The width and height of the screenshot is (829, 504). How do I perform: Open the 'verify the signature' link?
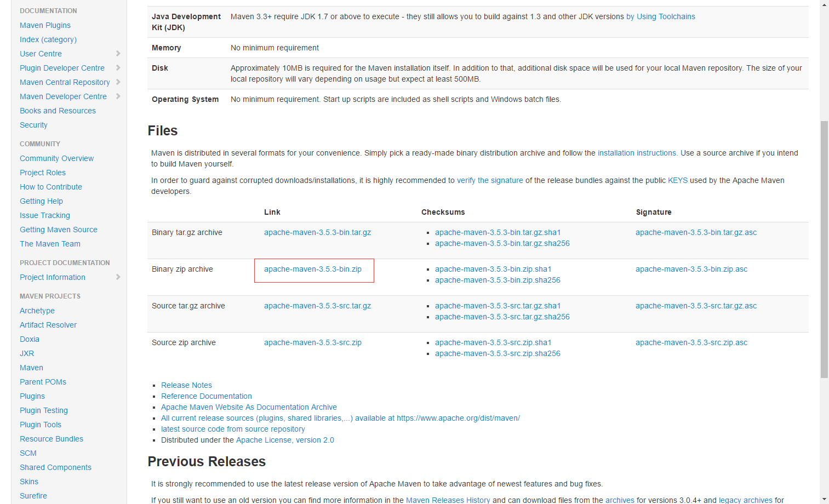pyautogui.click(x=490, y=180)
